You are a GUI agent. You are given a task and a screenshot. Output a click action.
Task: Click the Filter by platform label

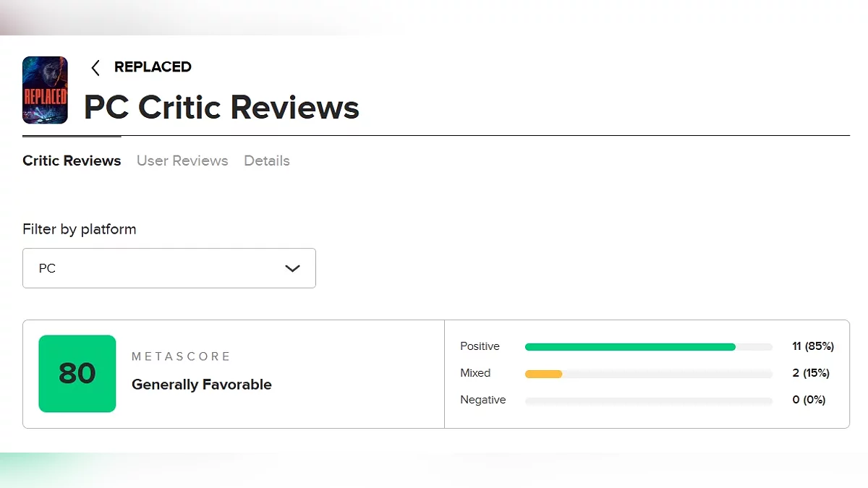(79, 228)
